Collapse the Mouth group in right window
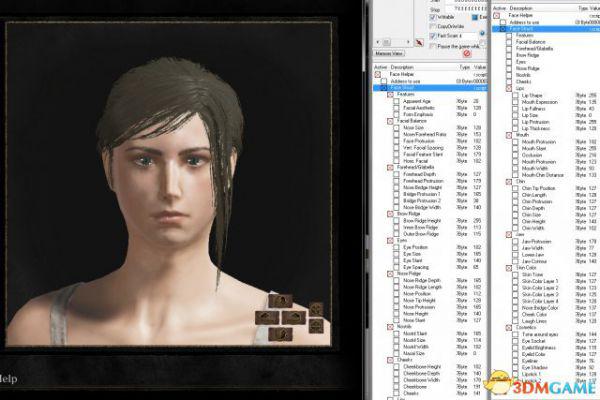The image size is (600, 400). (x=509, y=135)
